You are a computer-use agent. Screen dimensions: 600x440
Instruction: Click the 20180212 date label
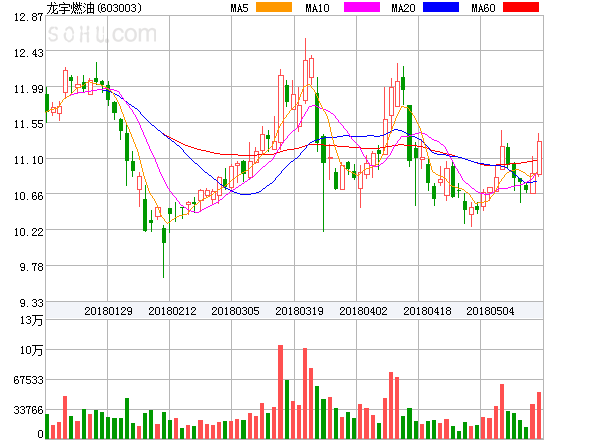pyautogui.click(x=172, y=311)
